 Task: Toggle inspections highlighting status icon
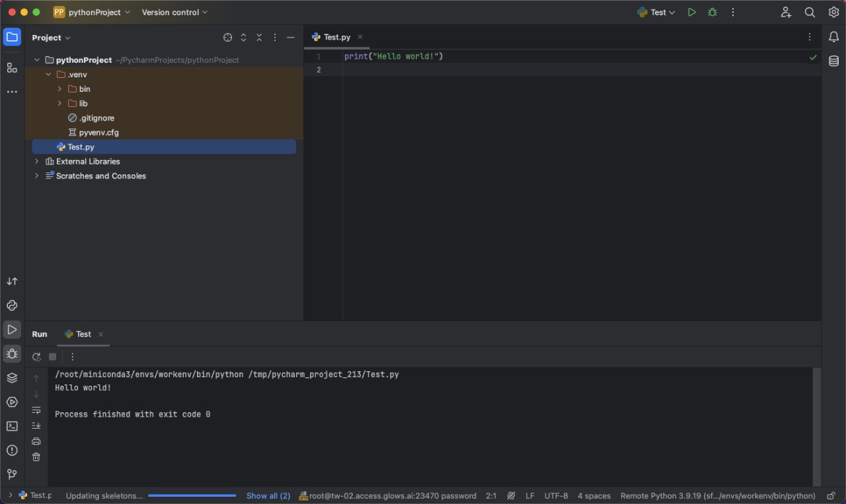click(511, 495)
